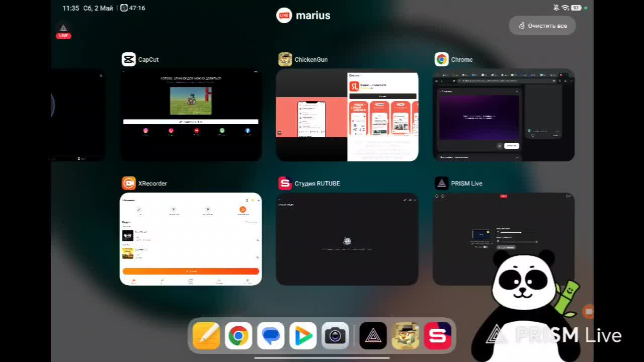Tap the 'Студия RUTUBE' app label
The image size is (644, 362).
pyautogui.click(x=317, y=184)
